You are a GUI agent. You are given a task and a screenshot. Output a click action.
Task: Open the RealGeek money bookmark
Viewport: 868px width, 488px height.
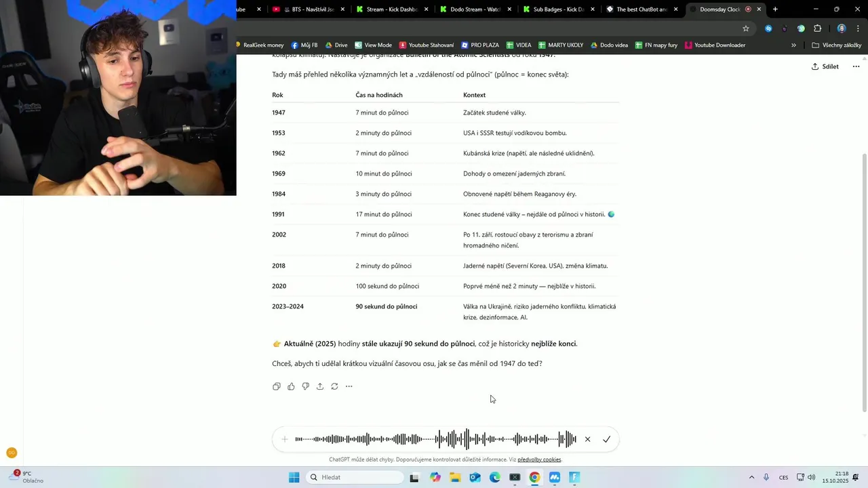click(260, 45)
